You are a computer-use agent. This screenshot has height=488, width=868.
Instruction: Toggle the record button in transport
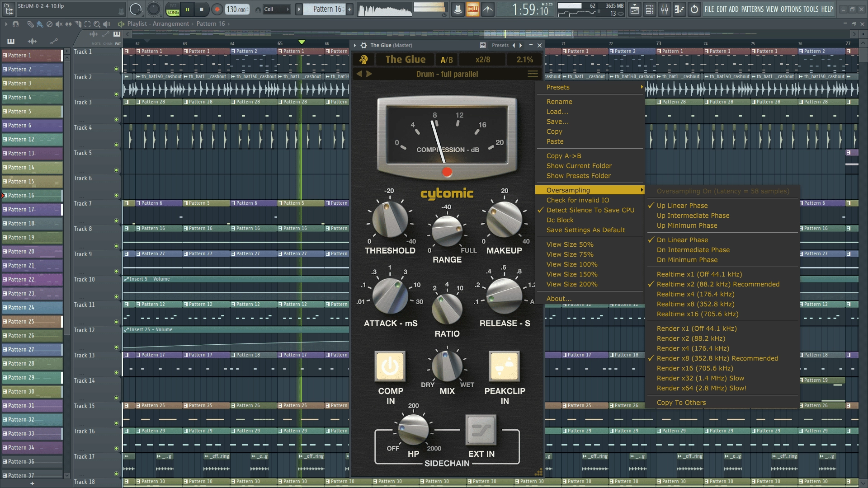217,9
